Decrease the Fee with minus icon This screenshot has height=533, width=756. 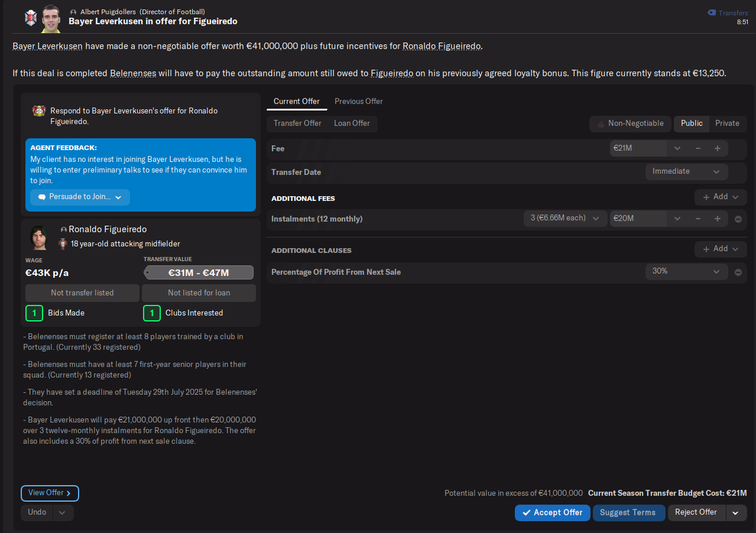pyautogui.click(x=698, y=148)
